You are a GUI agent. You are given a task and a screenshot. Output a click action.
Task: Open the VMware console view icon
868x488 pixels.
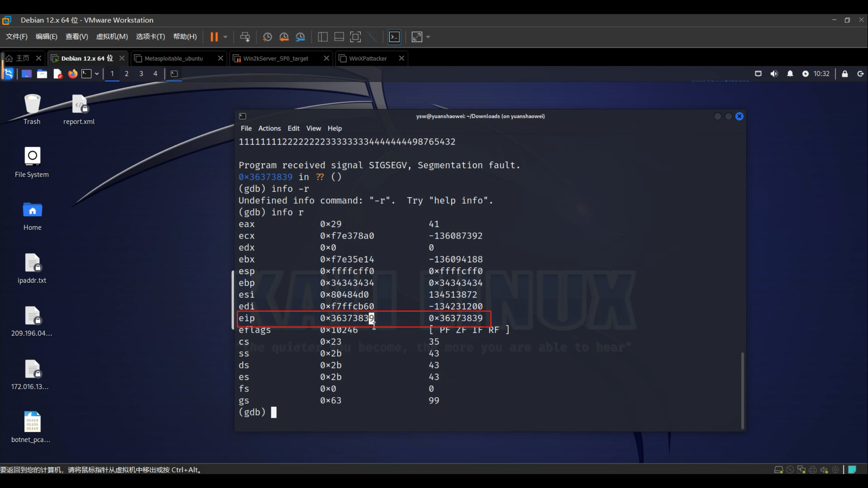click(x=394, y=37)
